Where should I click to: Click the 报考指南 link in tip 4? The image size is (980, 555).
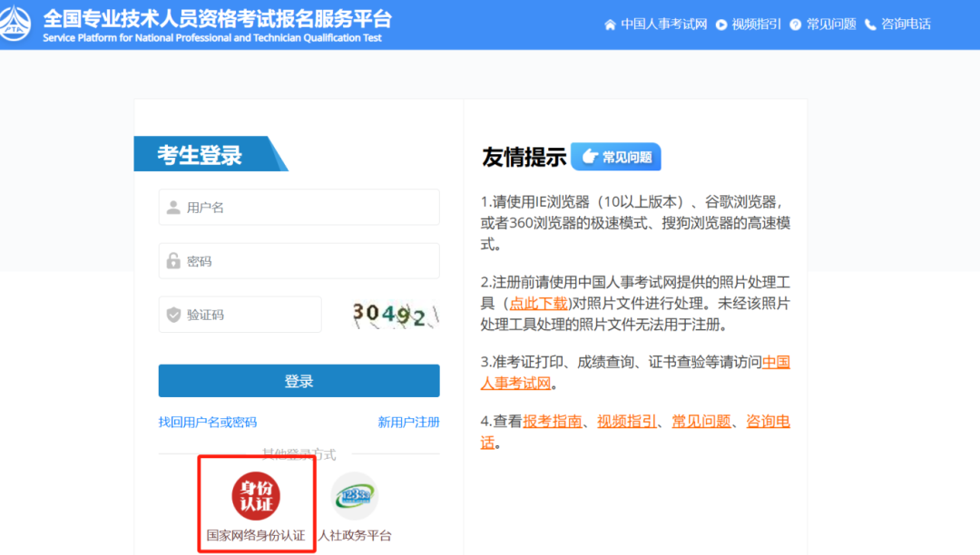[x=553, y=420]
